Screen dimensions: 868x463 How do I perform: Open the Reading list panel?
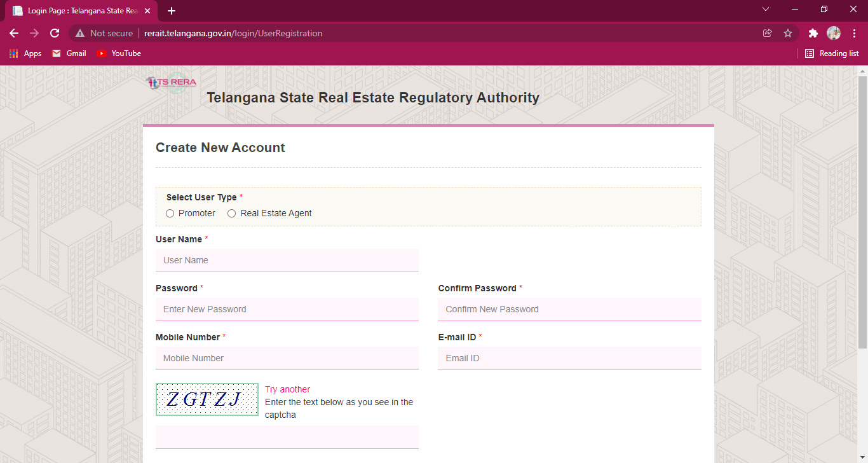[832, 53]
